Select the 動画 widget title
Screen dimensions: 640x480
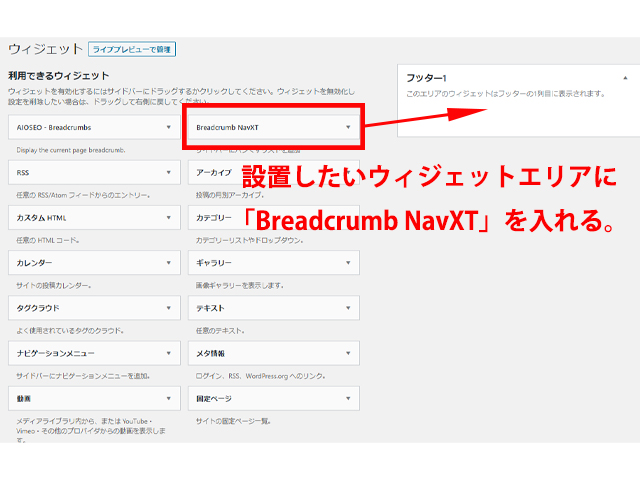(x=24, y=399)
